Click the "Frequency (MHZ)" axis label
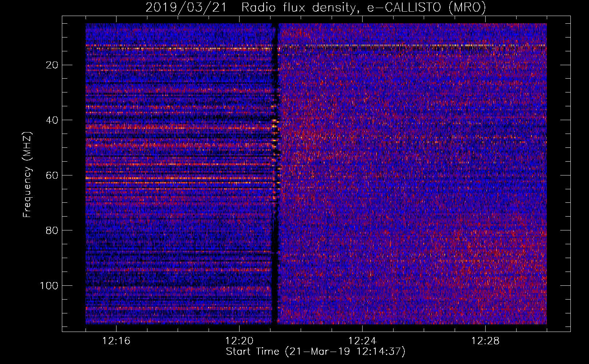The height and width of the screenshot is (364, 589). coord(27,174)
